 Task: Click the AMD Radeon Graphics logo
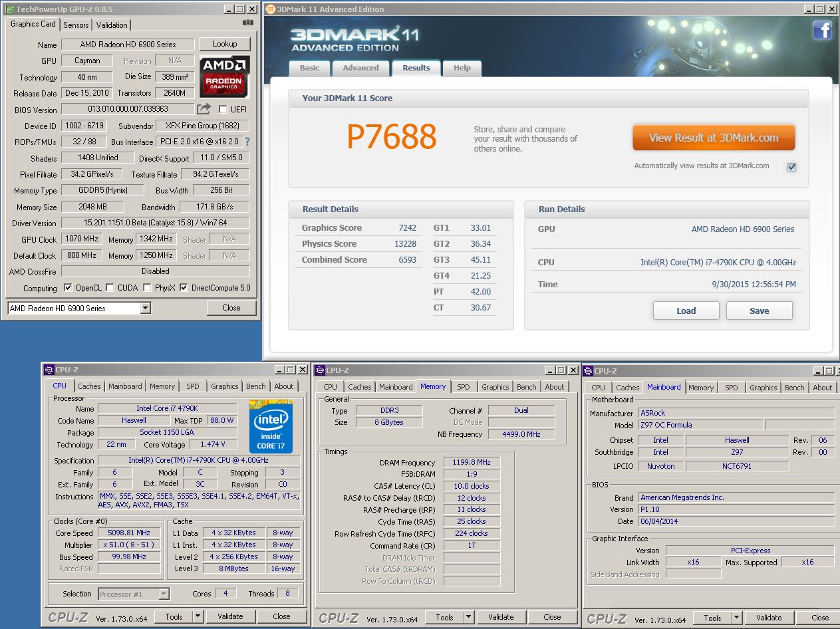(225, 76)
